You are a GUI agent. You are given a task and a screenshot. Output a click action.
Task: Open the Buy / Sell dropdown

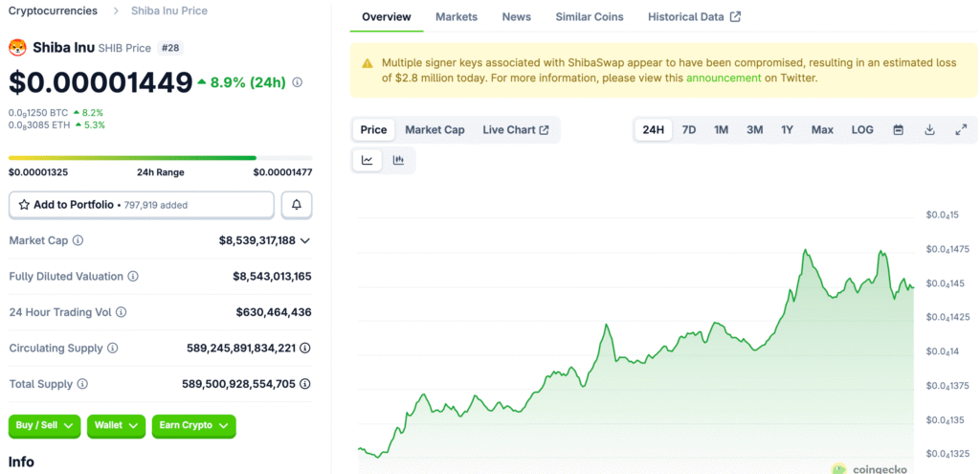pos(44,425)
